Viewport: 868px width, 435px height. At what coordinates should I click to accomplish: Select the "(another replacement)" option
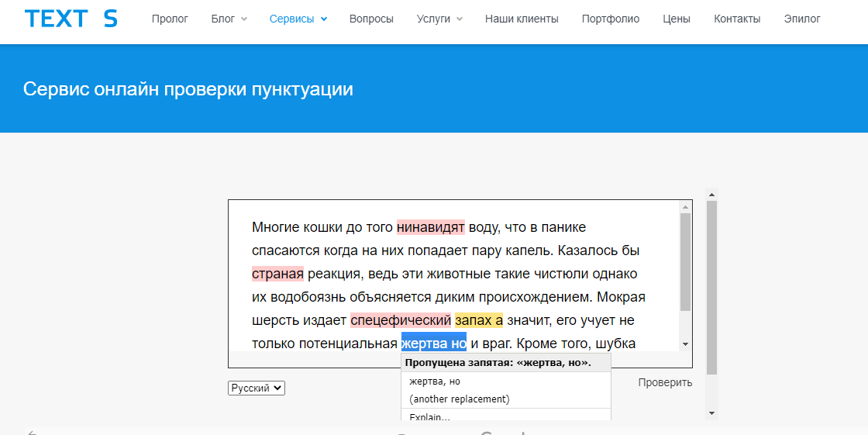click(x=460, y=399)
